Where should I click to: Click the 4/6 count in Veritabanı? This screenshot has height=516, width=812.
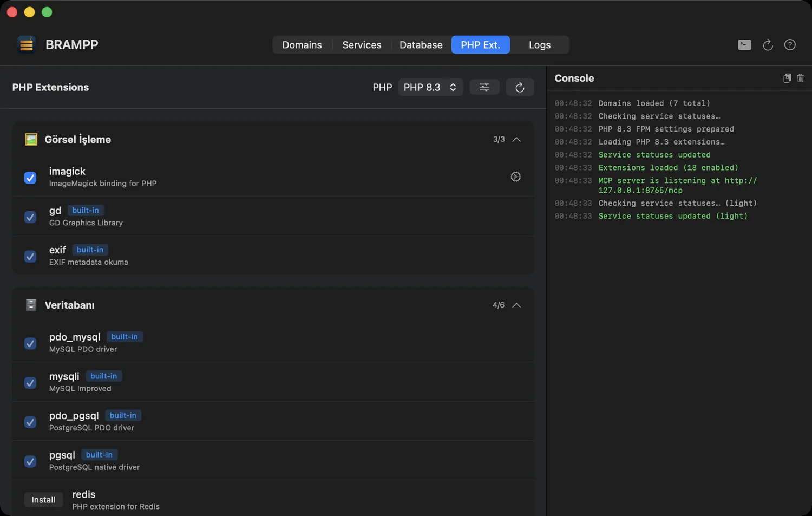(x=499, y=305)
